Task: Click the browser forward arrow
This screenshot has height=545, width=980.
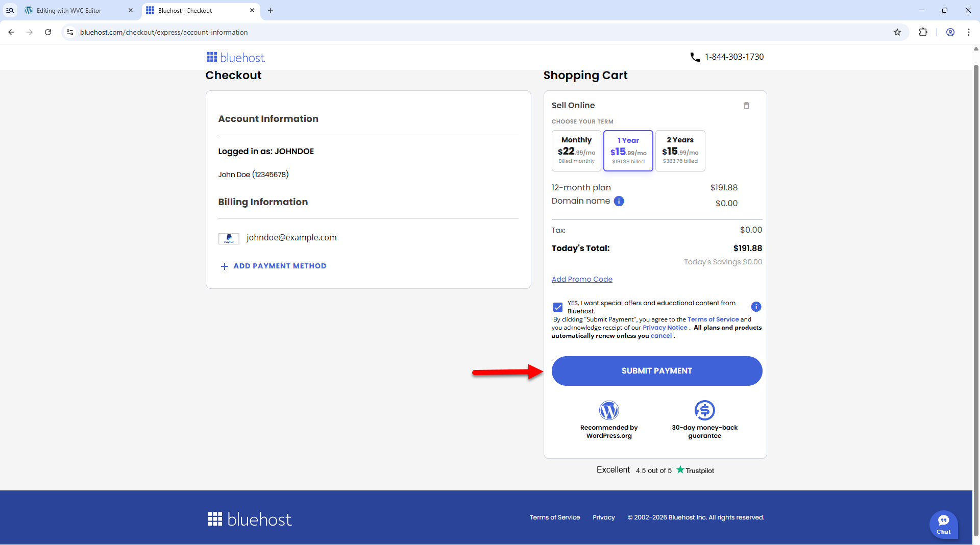Action: pyautogui.click(x=30, y=32)
